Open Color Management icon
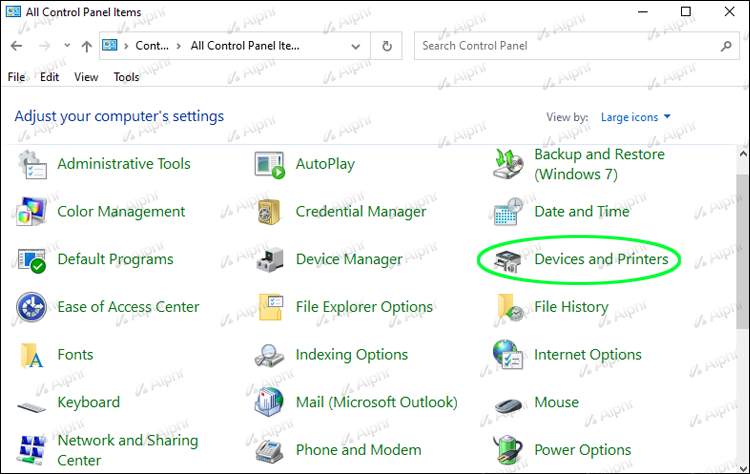 pos(32,212)
